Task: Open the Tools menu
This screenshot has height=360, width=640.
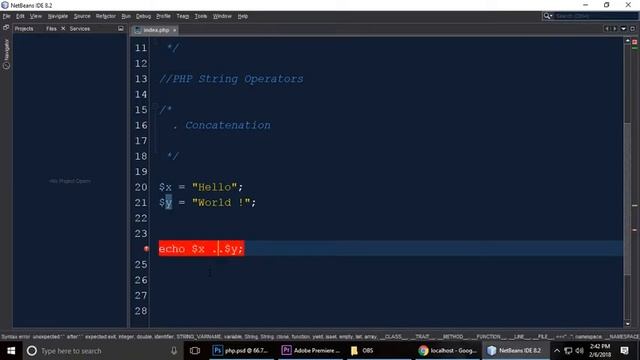Action: pos(200,16)
